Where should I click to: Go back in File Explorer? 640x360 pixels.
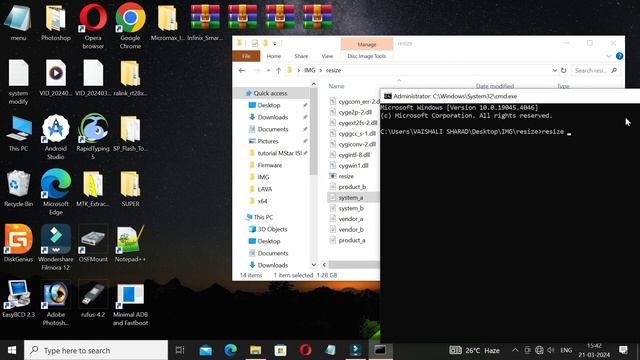pyautogui.click(x=242, y=70)
